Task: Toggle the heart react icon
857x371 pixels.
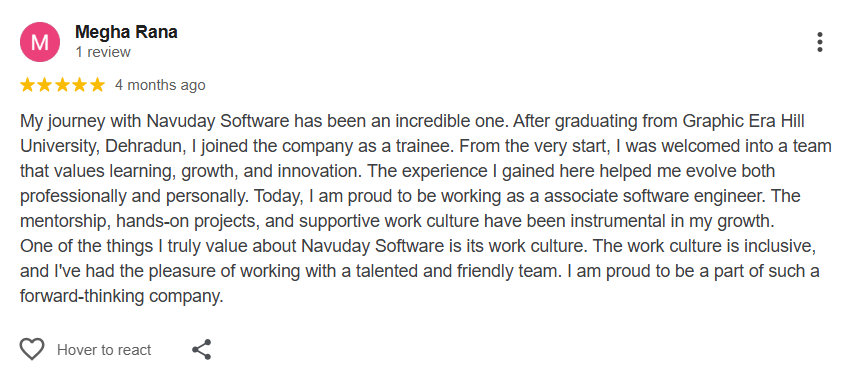Action: (32, 349)
